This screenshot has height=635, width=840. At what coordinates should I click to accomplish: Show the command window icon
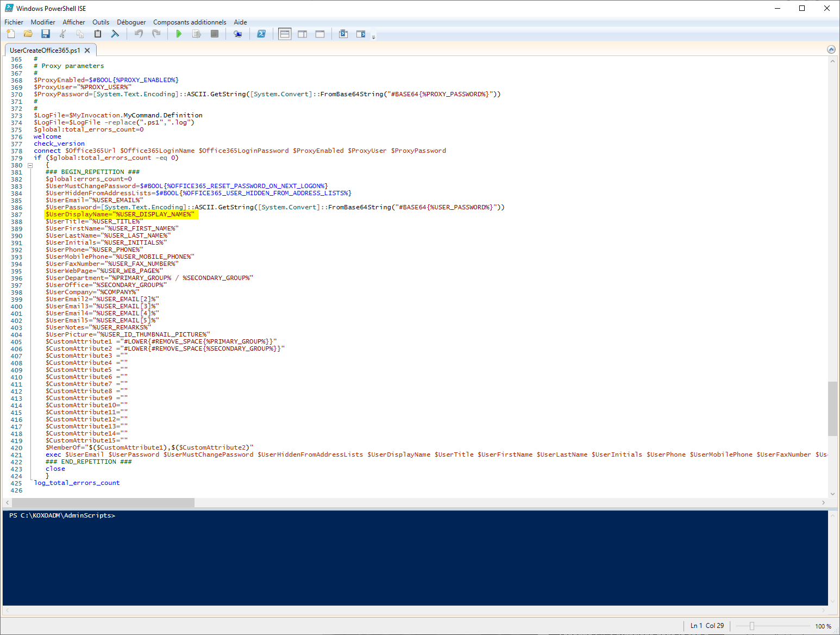click(x=343, y=34)
